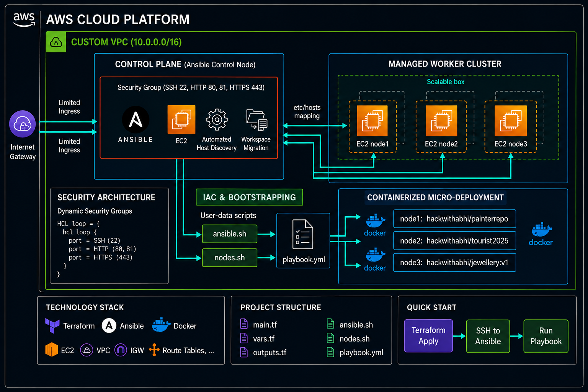Click the Terraform logo in Technology Stack

(52, 326)
